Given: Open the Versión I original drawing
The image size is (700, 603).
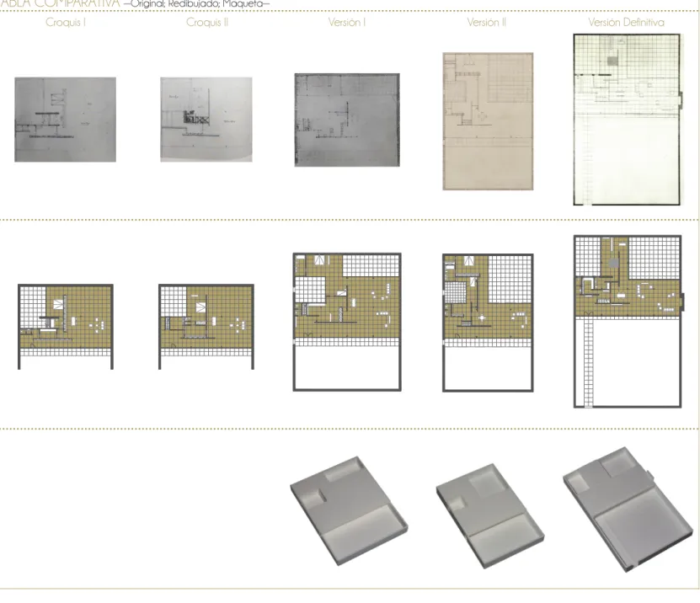Looking at the screenshot, I should pyautogui.click(x=347, y=120).
